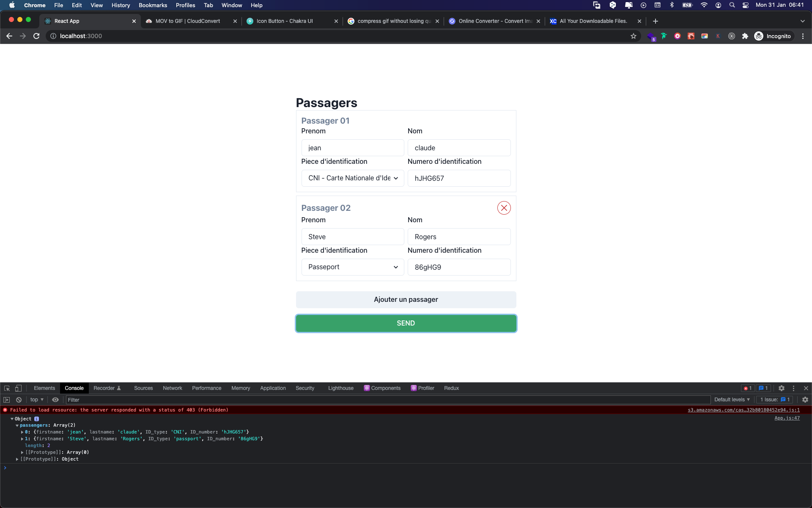Open Passager 01 Piece d'identification dropdown
Image resolution: width=812 pixels, height=508 pixels.
coord(352,178)
